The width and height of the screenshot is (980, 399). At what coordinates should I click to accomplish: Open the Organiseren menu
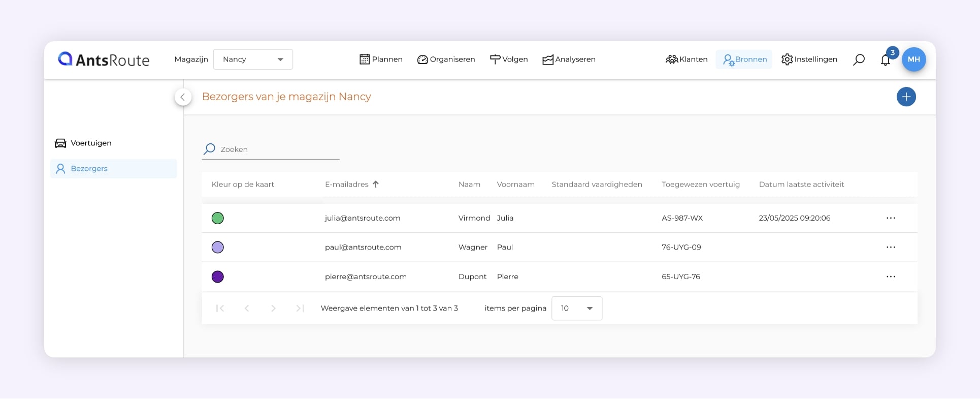pos(446,59)
